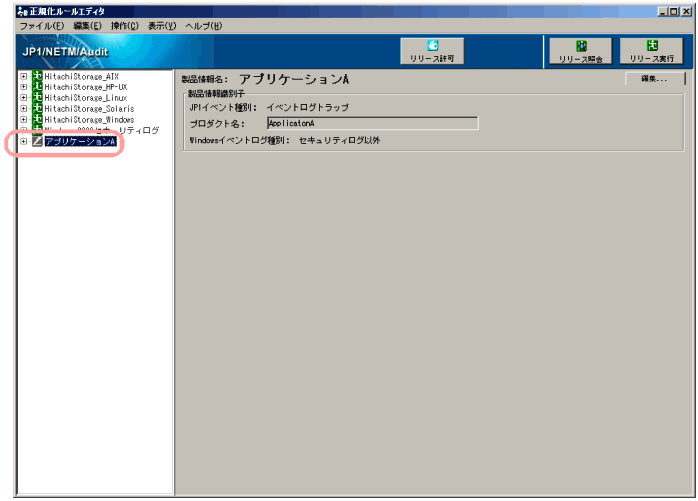Click the リリース許可 release permission button
This screenshot has width=698, height=501.
point(432,51)
